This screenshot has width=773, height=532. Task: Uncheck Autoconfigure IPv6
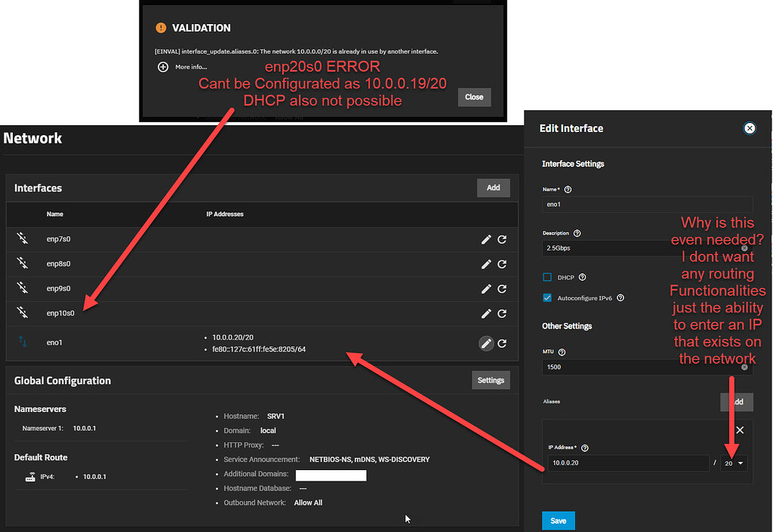click(547, 298)
